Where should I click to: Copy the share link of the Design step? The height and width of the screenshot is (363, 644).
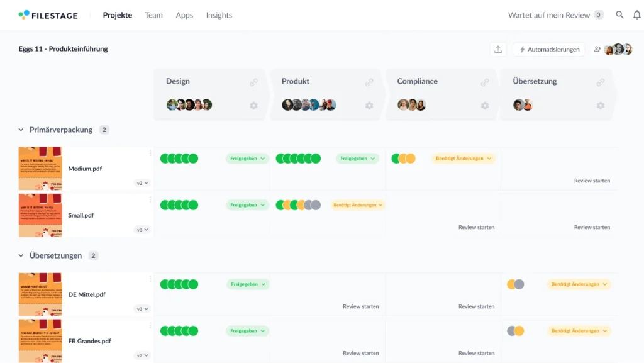tap(253, 81)
